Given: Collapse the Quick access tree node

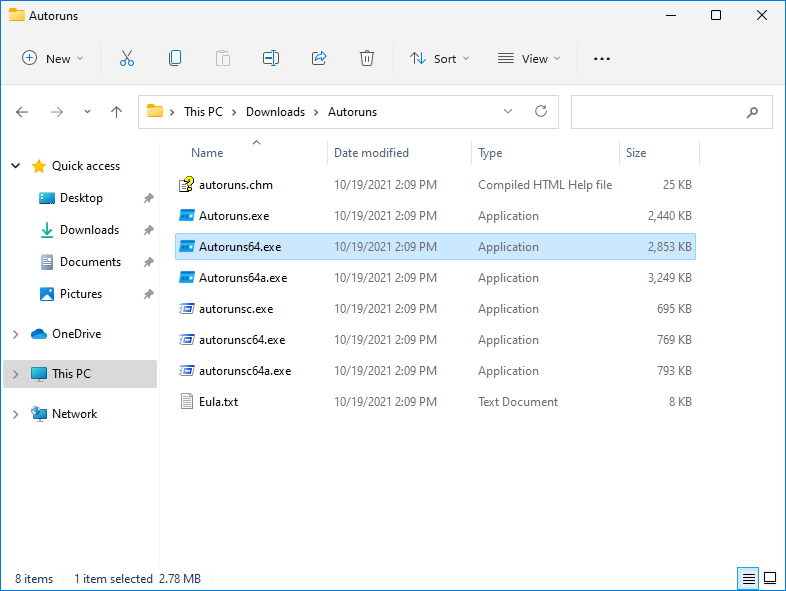Looking at the screenshot, I should (x=16, y=165).
